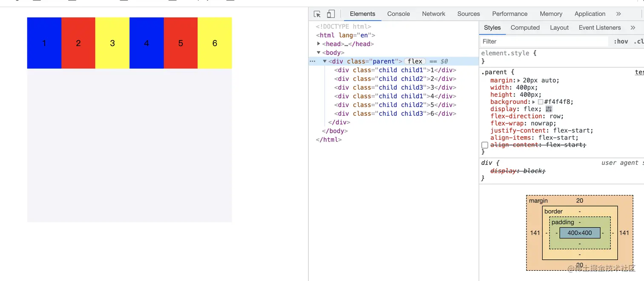Activate the inspect element picker icon
The image size is (644, 281).
click(x=317, y=14)
